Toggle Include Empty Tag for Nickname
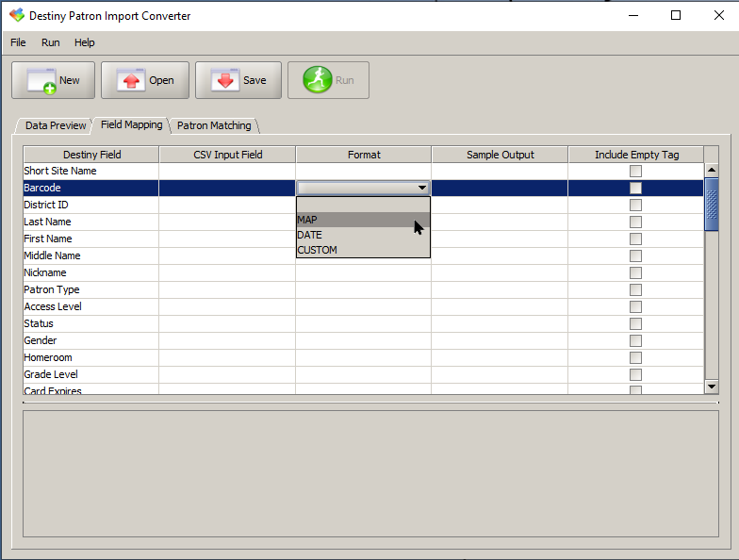 (635, 273)
